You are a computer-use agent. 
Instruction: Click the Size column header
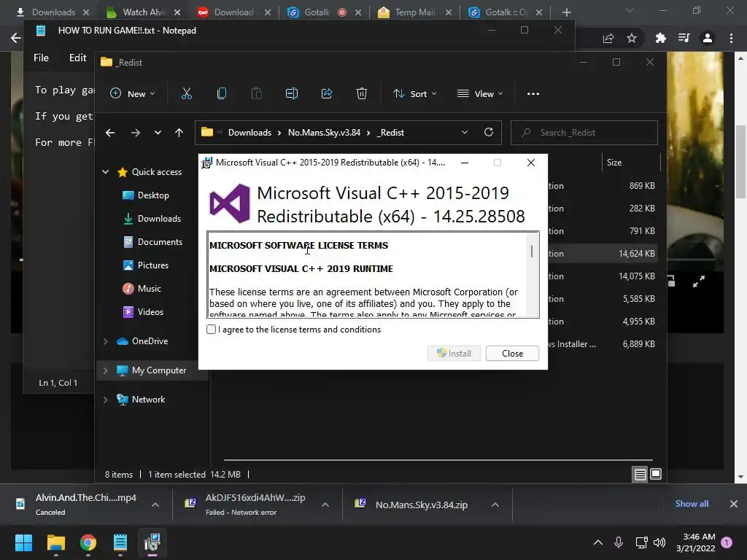tap(631, 163)
